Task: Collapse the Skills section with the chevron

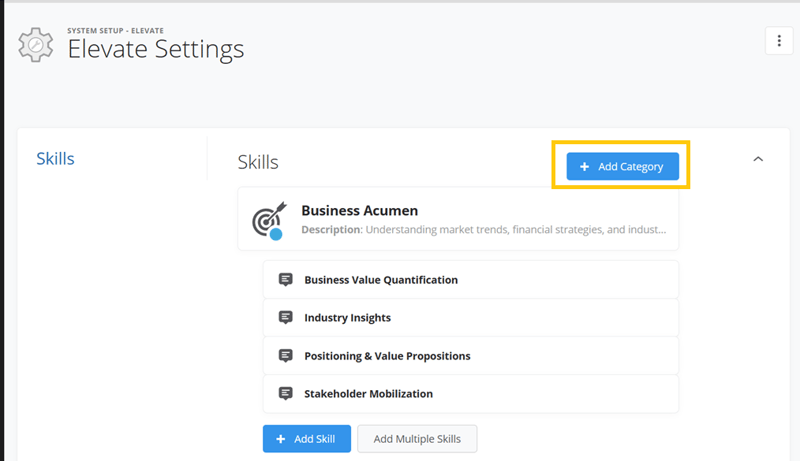Action: (x=758, y=159)
